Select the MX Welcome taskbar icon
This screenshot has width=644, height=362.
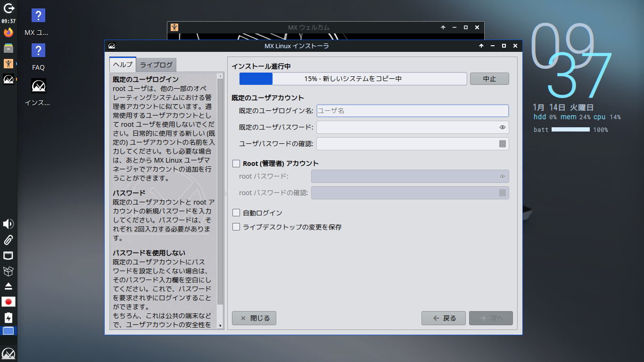[8, 64]
